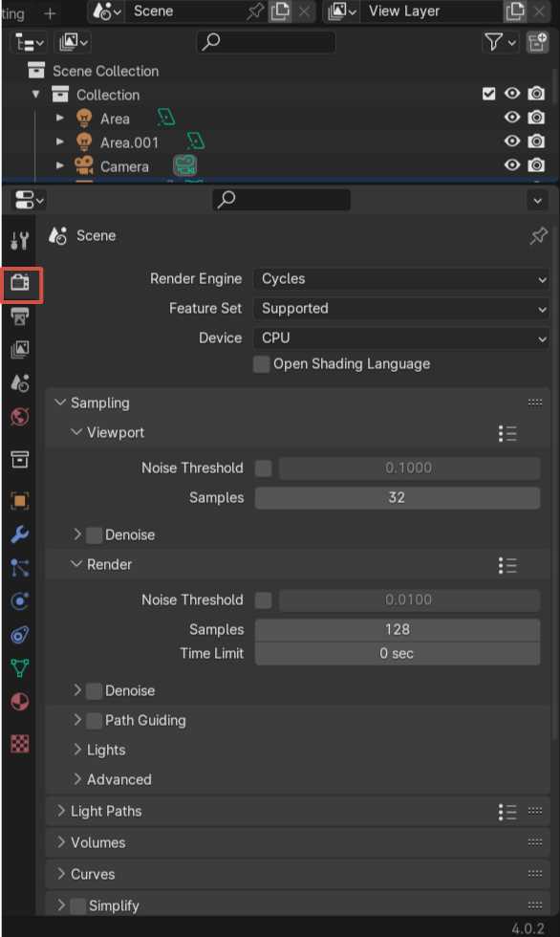Viewport: 560px width, 937px height.
Task: Click the new scene icon
Action: tap(280, 11)
